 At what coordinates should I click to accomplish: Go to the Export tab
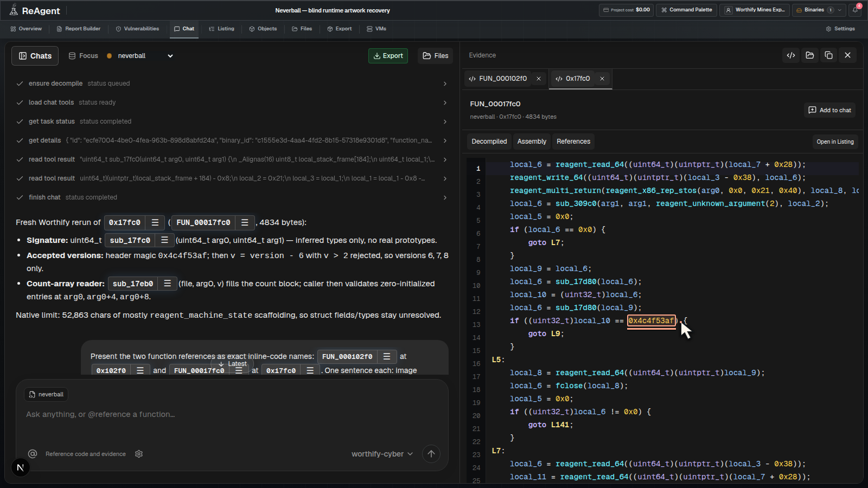click(x=340, y=29)
